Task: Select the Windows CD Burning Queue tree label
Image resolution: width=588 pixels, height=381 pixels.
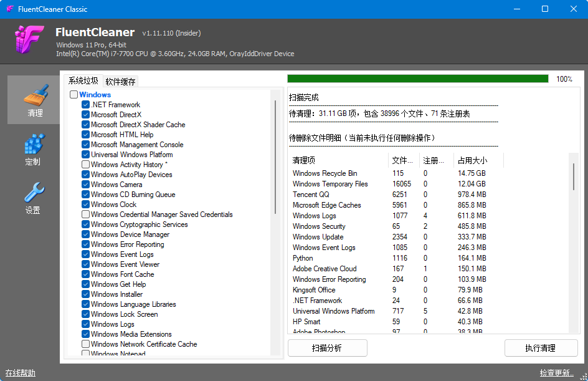Action: click(133, 195)
